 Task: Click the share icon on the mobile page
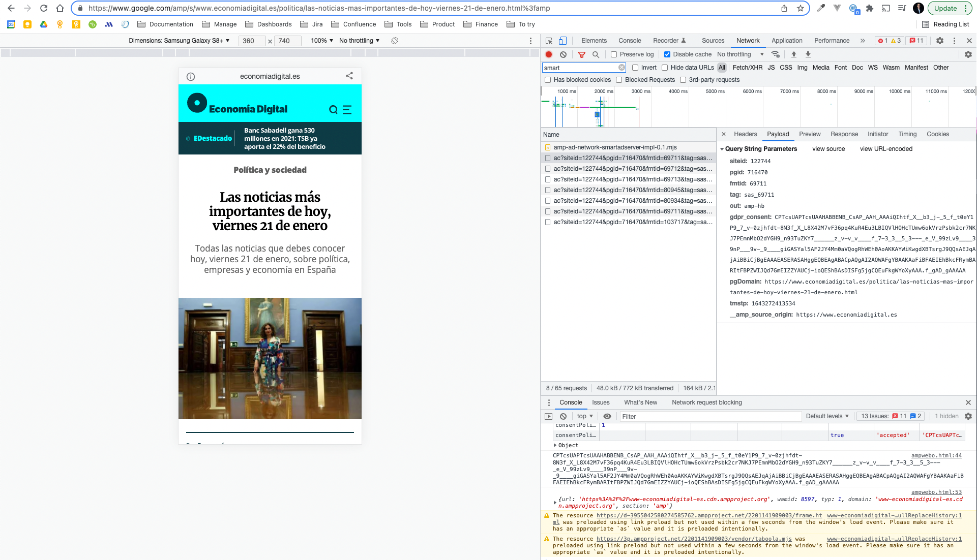pos(349,76)
